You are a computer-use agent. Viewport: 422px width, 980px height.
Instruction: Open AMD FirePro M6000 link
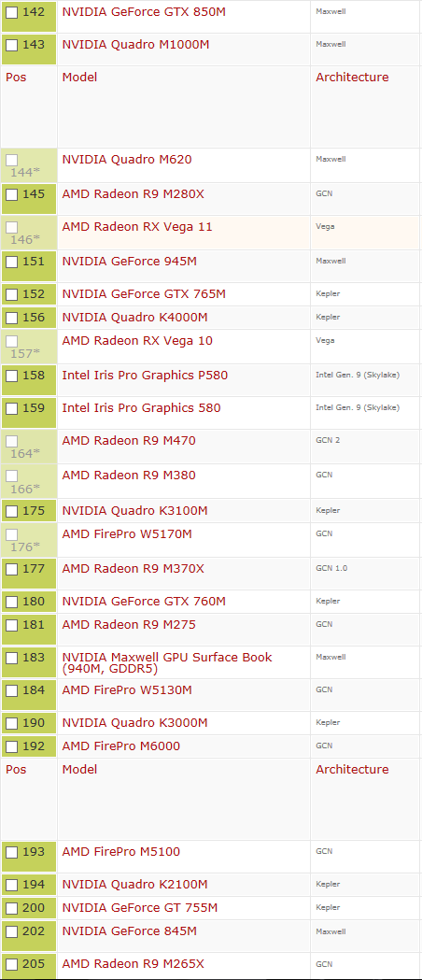click(x=121, y=746)
